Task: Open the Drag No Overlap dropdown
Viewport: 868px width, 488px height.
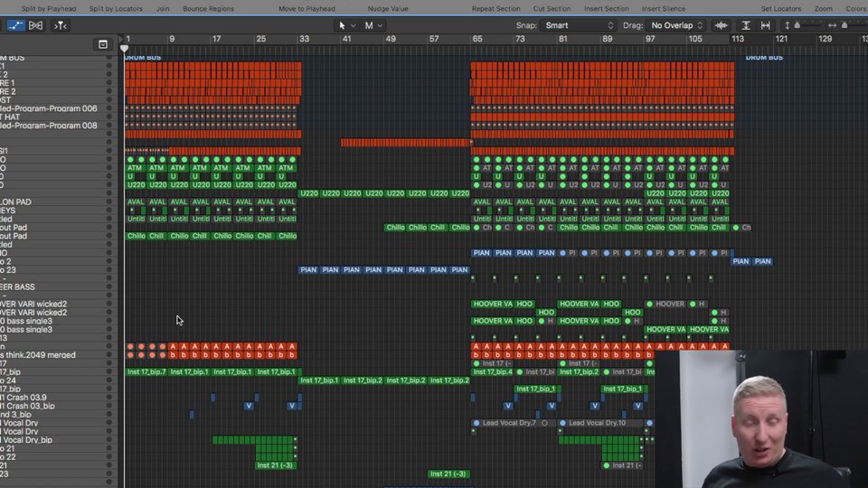Action: 676,25
